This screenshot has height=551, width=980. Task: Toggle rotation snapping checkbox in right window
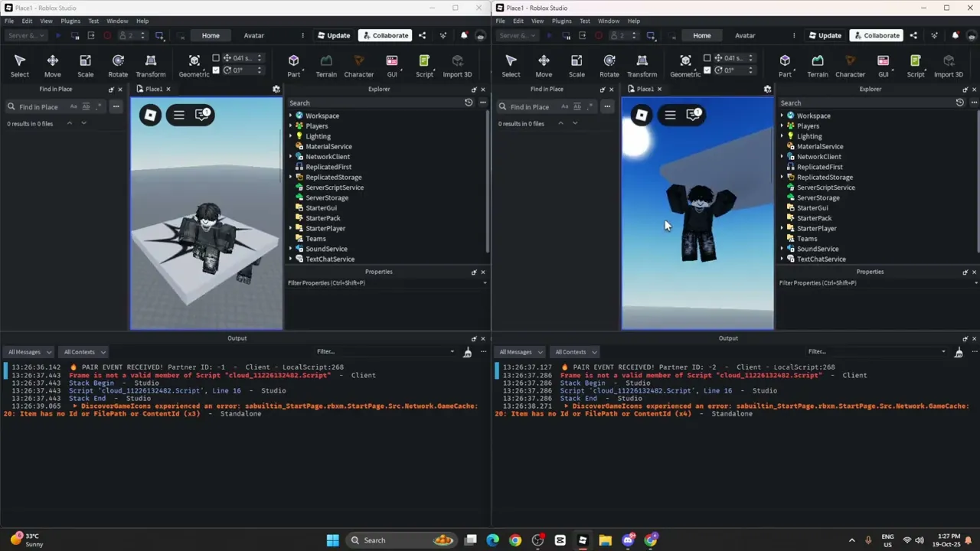tap(707, 70)
